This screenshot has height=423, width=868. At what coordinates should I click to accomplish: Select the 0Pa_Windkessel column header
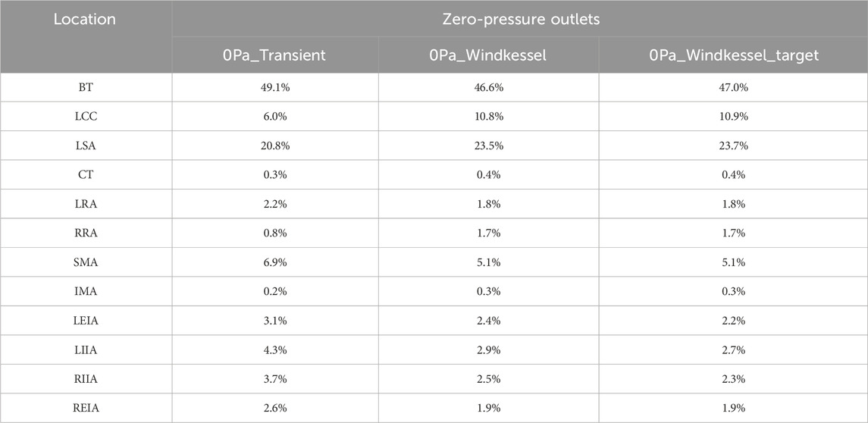[488, 56]
